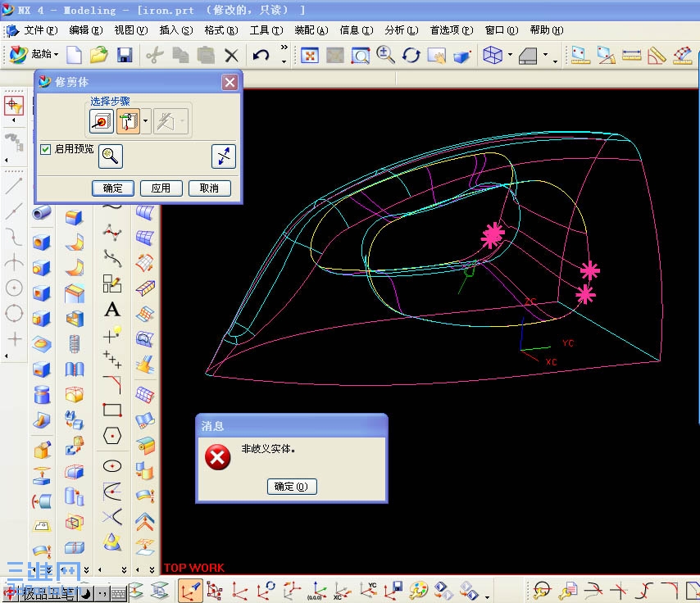Select the Polygon hexagon curve tool
Viewport: 700px width, 603px height.
tap(112, 436)
